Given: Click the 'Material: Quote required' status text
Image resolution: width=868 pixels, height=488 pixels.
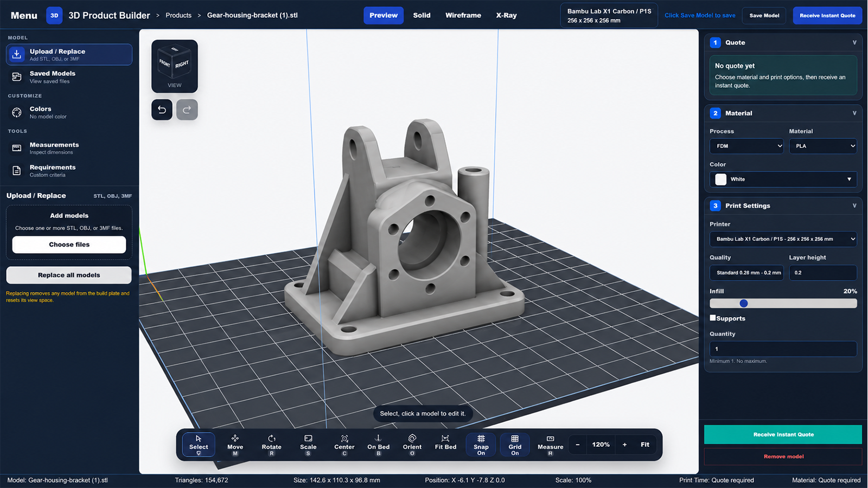Looking at the screenshot, I should click(826, 480).
